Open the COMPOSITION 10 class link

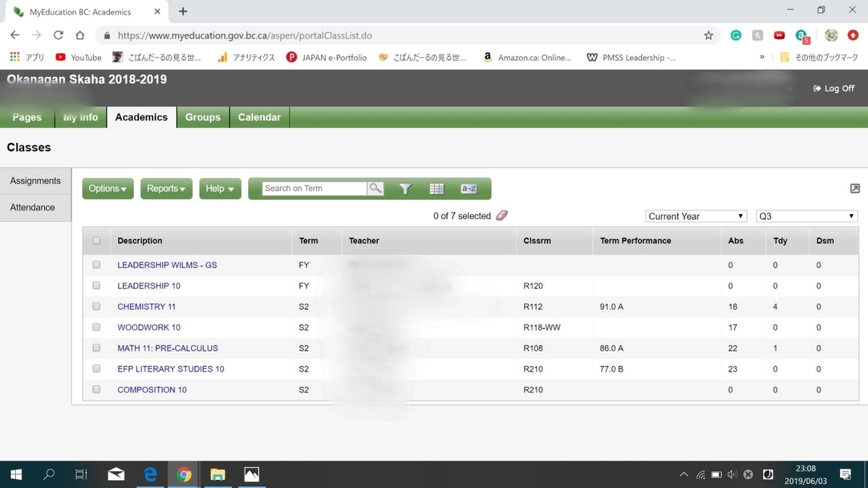click(152, 390)
